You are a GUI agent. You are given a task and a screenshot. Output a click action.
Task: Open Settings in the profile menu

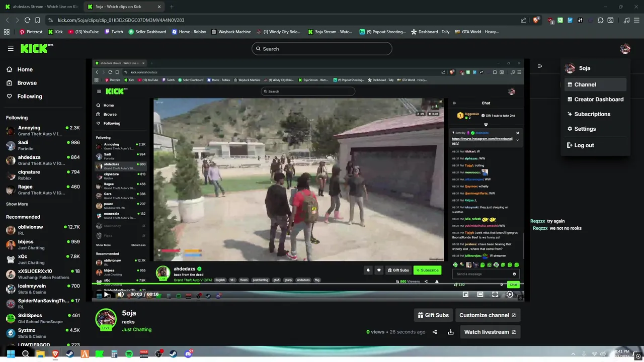point(595,129)
